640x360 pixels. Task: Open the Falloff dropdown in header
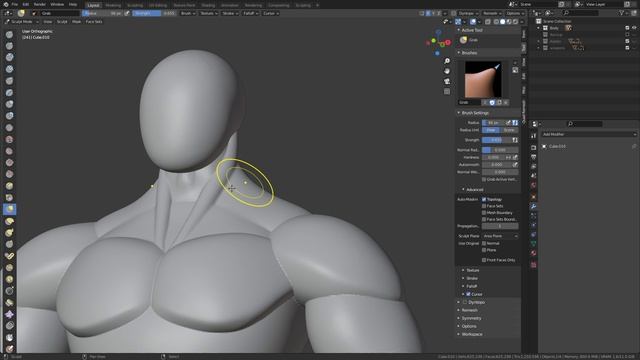250,13
